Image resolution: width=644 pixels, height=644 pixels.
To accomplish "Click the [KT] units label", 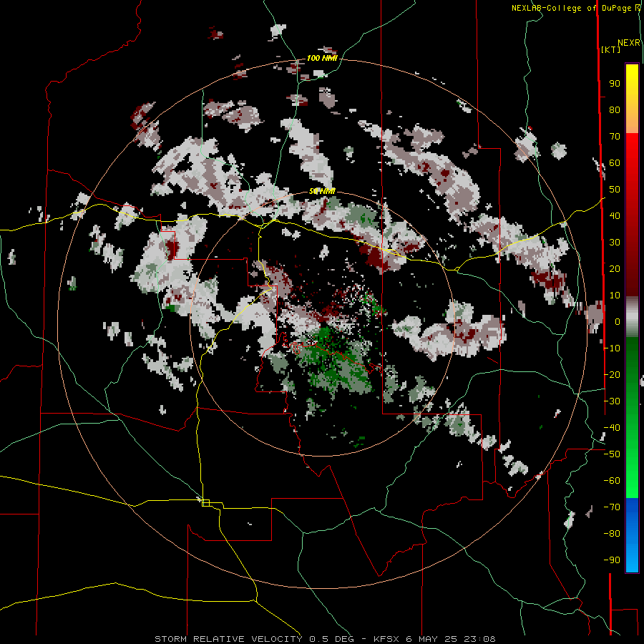I will pyautogui.click(x=611, y=49).
